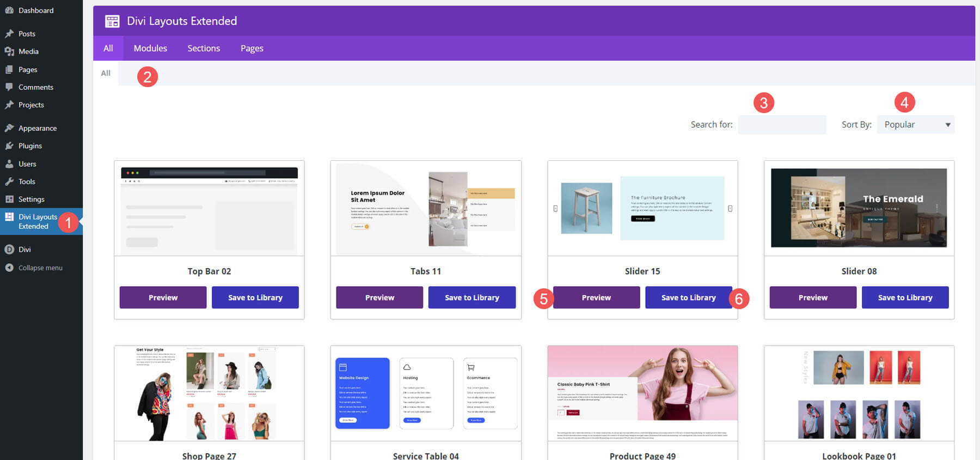Click the Search for input field

(x=782, y=125)
